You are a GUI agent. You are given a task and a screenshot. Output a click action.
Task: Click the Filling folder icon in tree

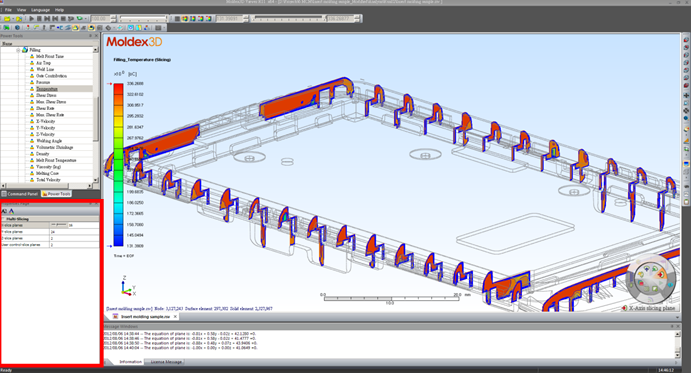tap(25, 50)
